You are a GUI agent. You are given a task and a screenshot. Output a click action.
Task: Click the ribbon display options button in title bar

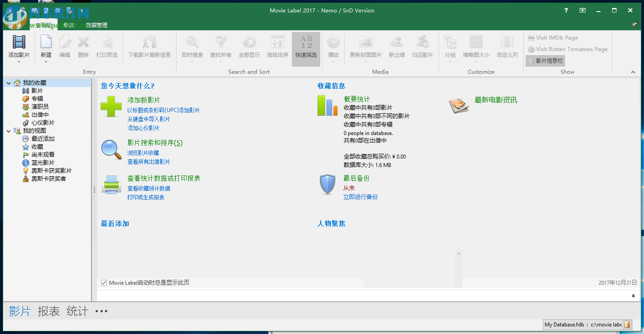point(582,10)
